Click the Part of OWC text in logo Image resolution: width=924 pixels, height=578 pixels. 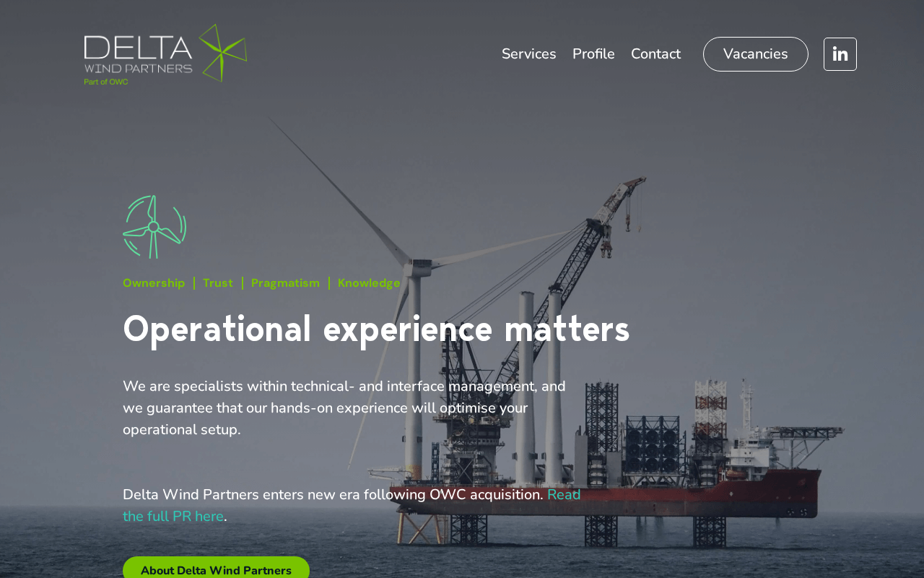click(106, 82)
